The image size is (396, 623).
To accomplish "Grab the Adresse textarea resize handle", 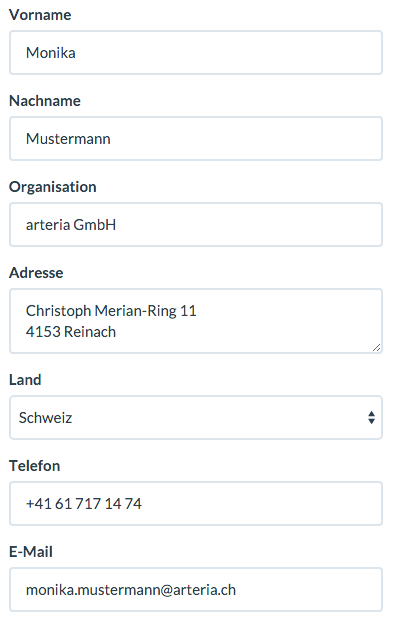I will 377,348.
